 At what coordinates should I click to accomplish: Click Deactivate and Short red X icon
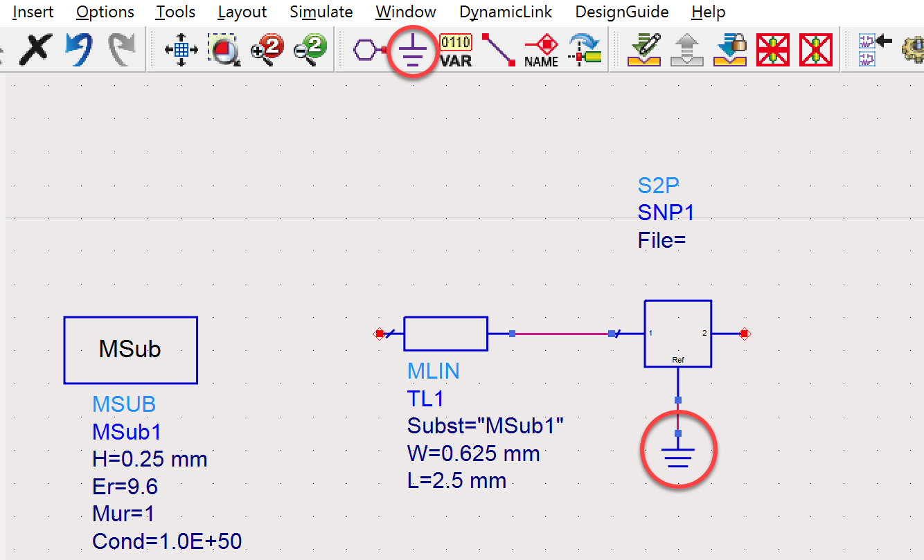816,50
